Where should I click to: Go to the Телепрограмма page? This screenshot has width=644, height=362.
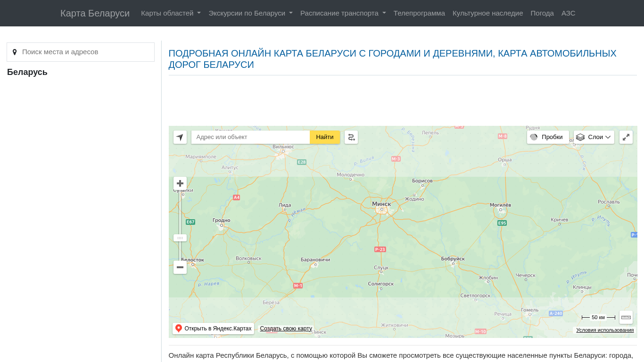click(x=419, y=13)
